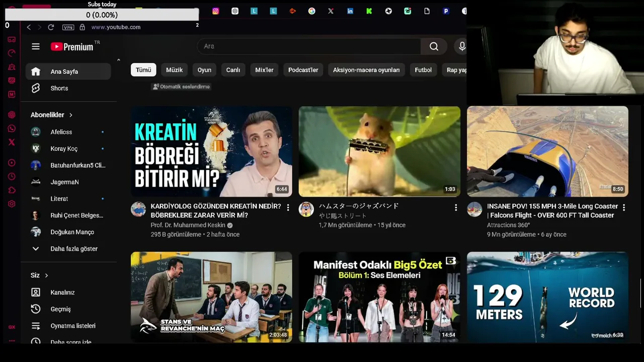Open the YouTube guide hamburger menu

pos(36,47)
